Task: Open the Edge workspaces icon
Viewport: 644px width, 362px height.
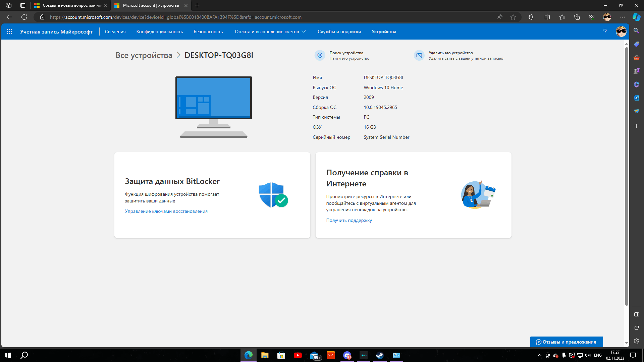Action: [x=9, y=5]
